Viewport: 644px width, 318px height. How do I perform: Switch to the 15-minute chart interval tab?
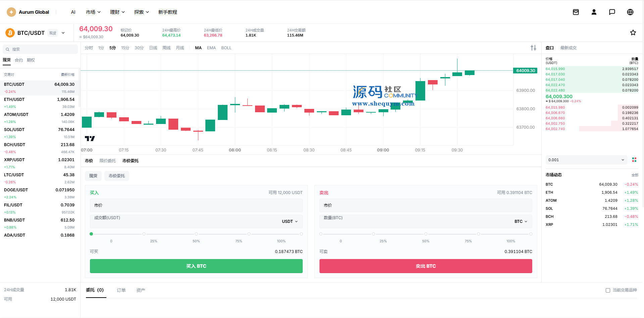click(x=125, y=48)
